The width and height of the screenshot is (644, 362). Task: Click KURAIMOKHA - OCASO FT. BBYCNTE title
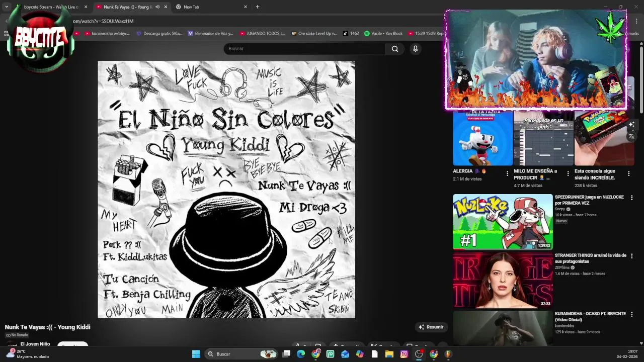[x=590, y=316]
